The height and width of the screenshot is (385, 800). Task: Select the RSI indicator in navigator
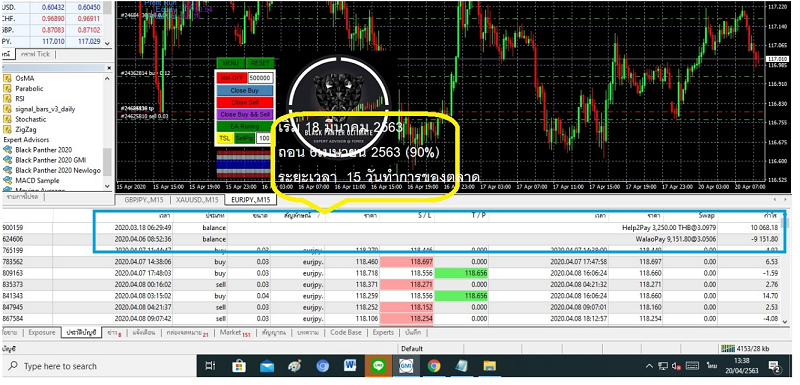tap(19, 98)
